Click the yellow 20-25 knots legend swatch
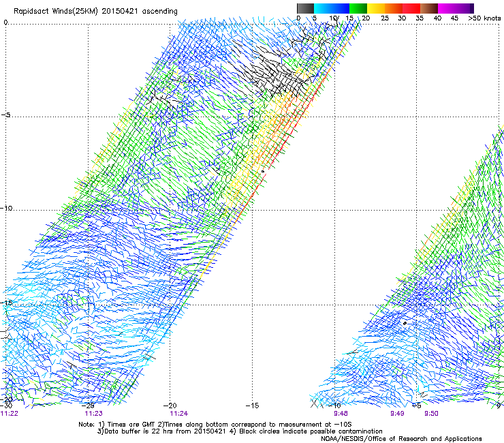Image resolution: width=504 pixels, height=443 pixels. pyautogui.click(x=376, y=8)
